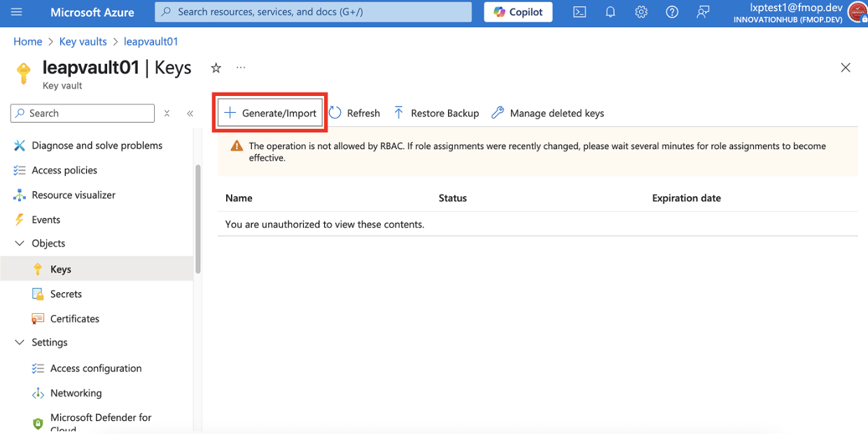The image size is (868, 440).
Task: Launch Copilot from the header
Action: (x=518, y=12)
